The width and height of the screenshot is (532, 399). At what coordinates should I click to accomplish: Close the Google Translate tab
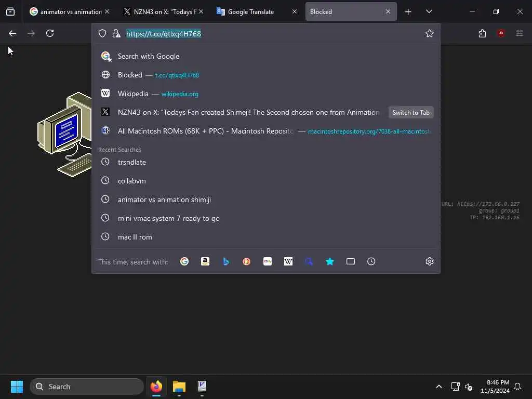[295, 11]
